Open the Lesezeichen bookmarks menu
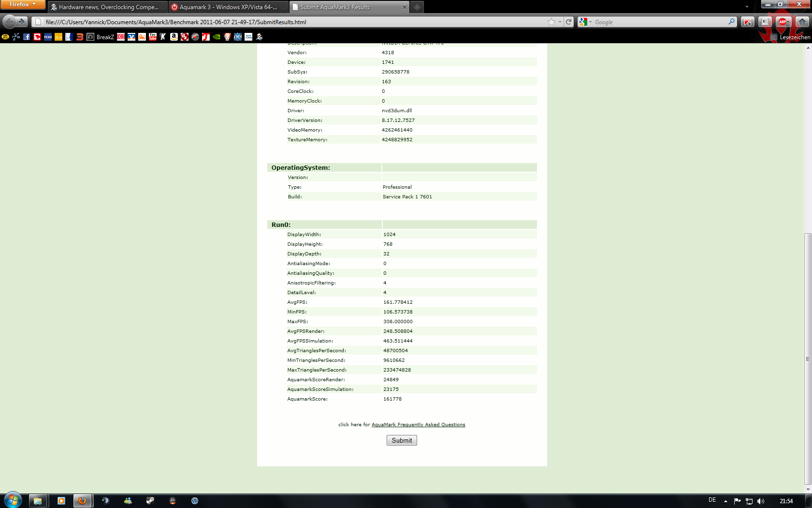 (x=791, y=37)
